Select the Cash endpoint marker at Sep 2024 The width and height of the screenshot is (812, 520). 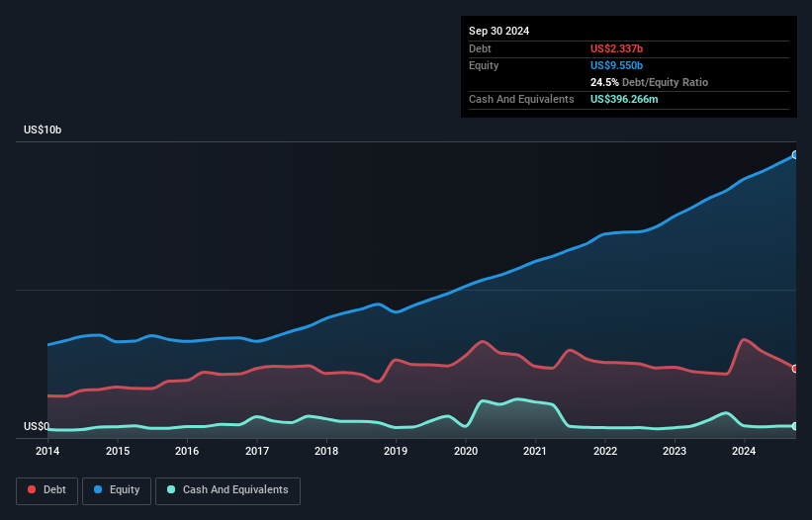[795, 426]
